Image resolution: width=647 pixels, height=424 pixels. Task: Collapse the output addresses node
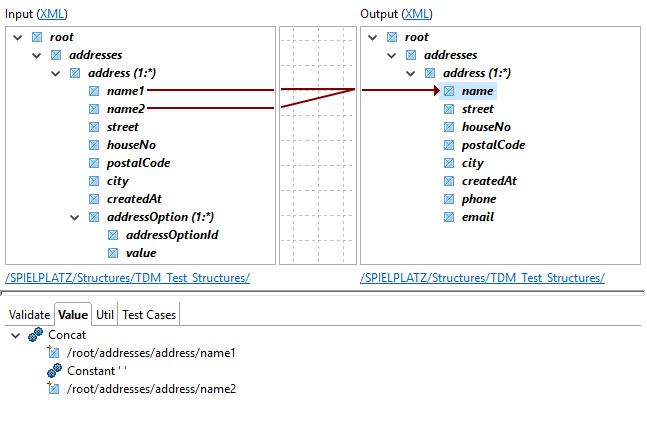click(392, 55)
